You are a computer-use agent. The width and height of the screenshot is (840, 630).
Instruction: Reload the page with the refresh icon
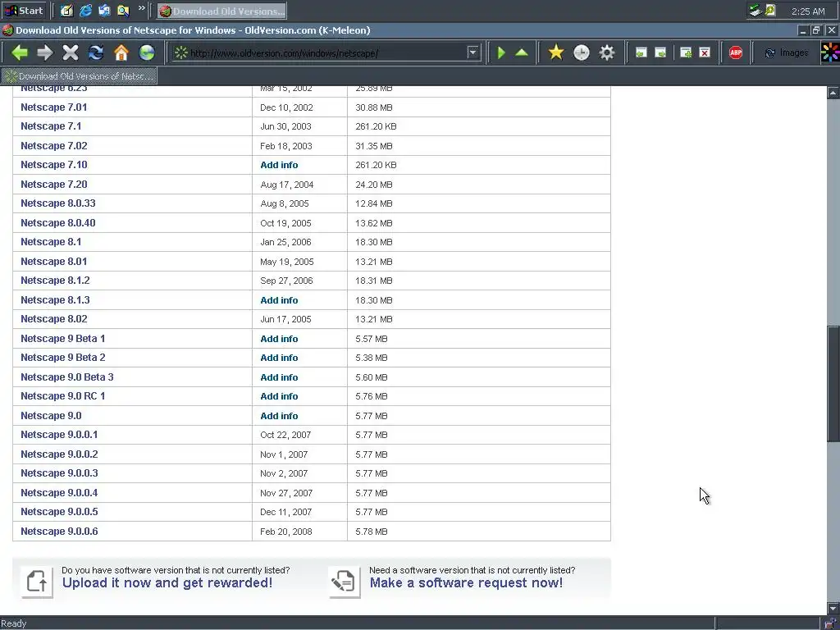coord(96,52)
